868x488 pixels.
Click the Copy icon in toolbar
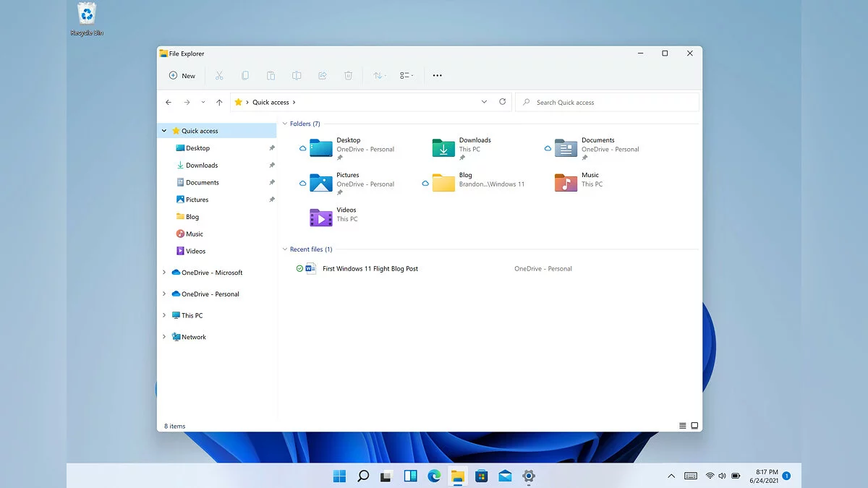click(245, 75)
